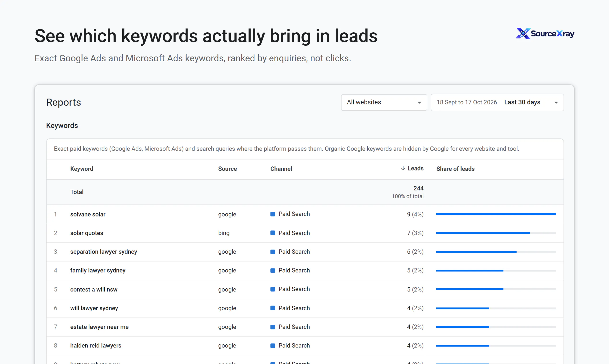This screenshot has width=609, height=364.
Task: Click Paid Search label for will lawyer sydney
Action: 294,308
